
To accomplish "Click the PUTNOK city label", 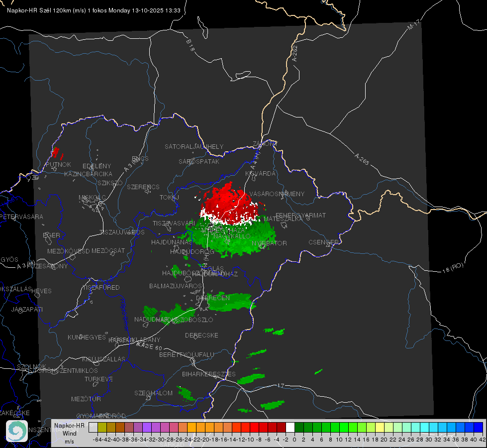I will click(x=58, y=164).
